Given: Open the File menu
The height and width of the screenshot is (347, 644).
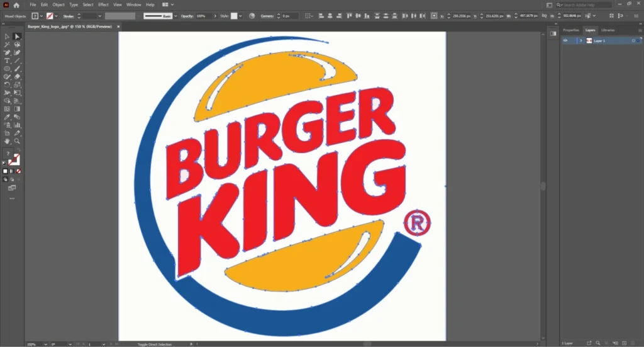Looking at the screenshot, I should point(33,5).
